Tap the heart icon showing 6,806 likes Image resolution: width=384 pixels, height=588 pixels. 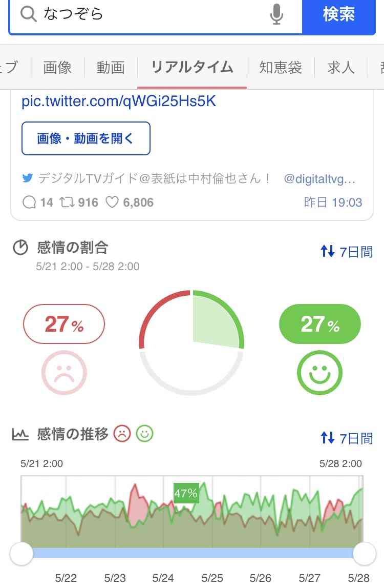[x=114, y=202]
